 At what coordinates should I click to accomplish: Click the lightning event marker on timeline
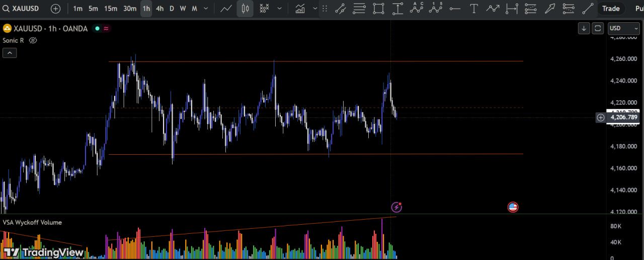point(396,207)
